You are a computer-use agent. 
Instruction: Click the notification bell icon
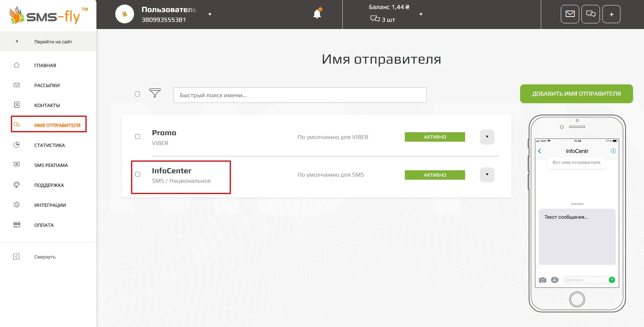click(x=317, y=14)
